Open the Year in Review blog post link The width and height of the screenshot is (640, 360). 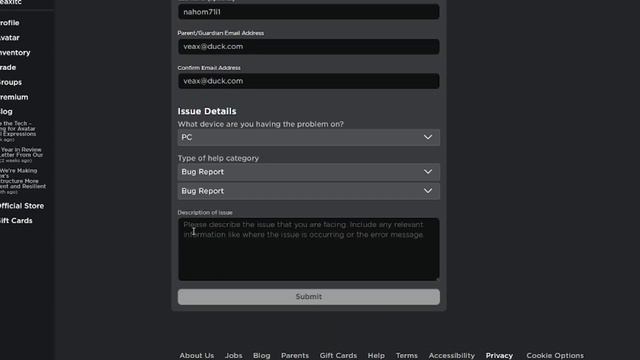pos(21,155)
